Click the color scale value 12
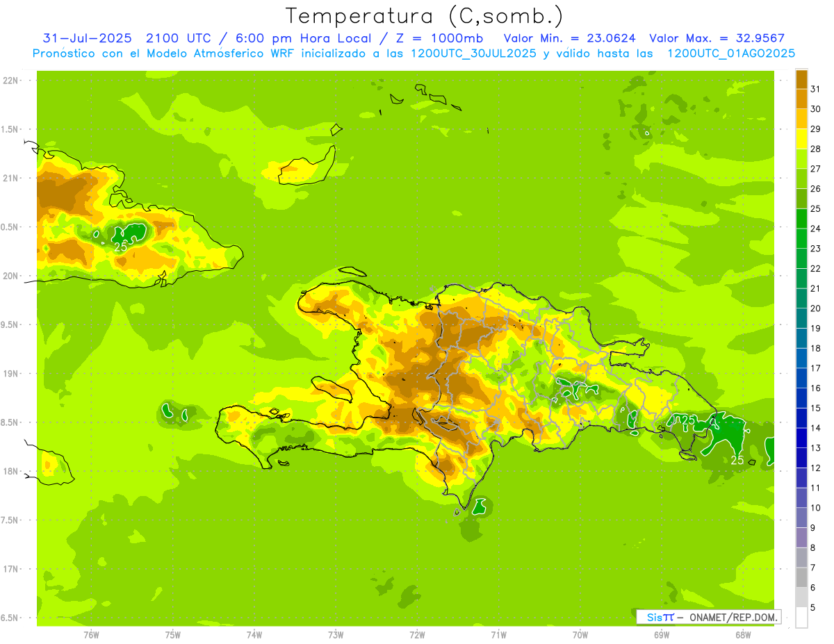The image size is (834, 644). [x=815, y=468]
